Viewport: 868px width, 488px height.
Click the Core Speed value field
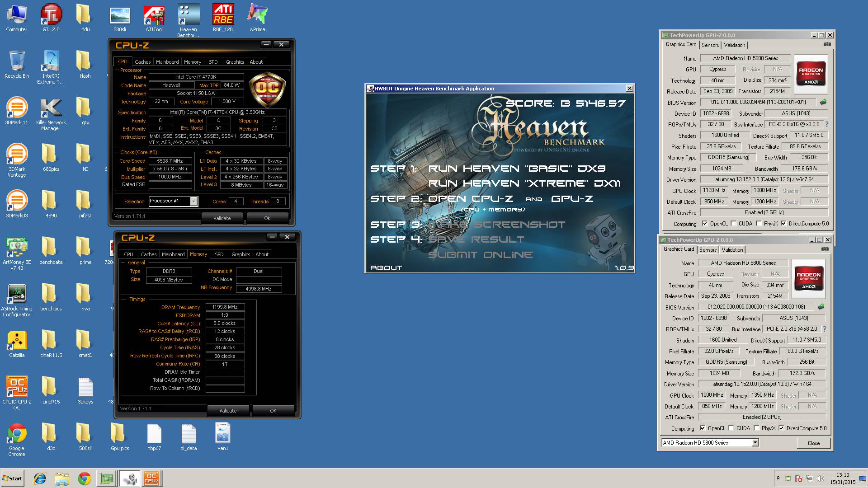170,161
